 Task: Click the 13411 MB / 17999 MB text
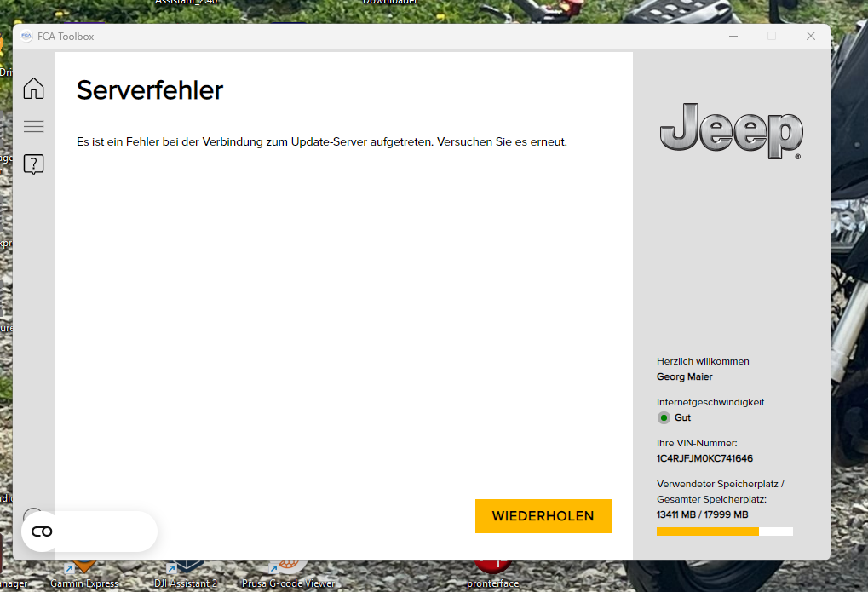(x=702, y=514)
